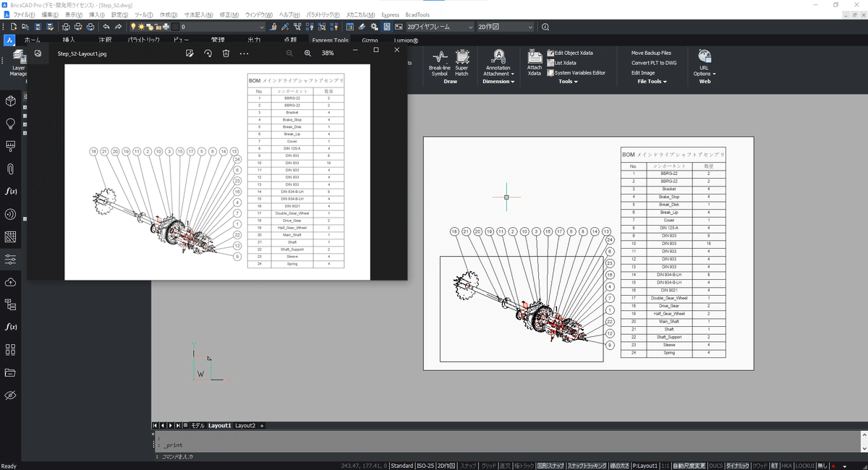Switch to the Layout2 tab
This screenshot has width=868, height=470.
pos(245,425)
